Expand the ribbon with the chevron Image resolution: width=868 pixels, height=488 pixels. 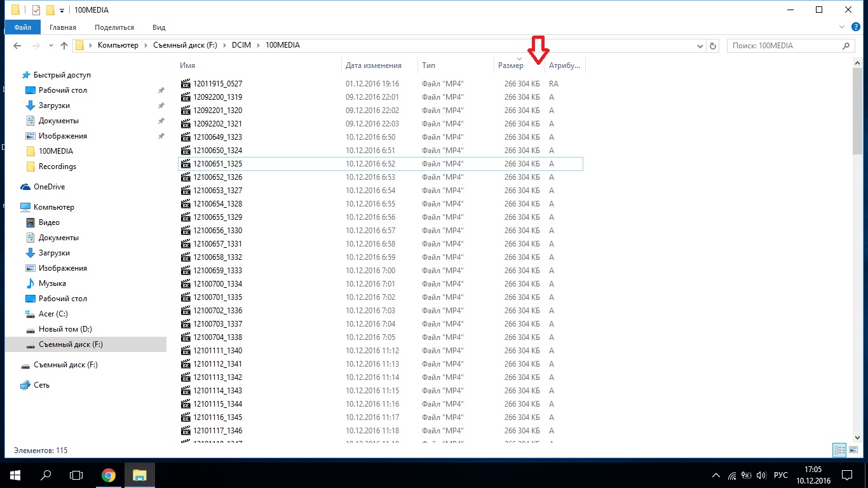tap(841, 27)
